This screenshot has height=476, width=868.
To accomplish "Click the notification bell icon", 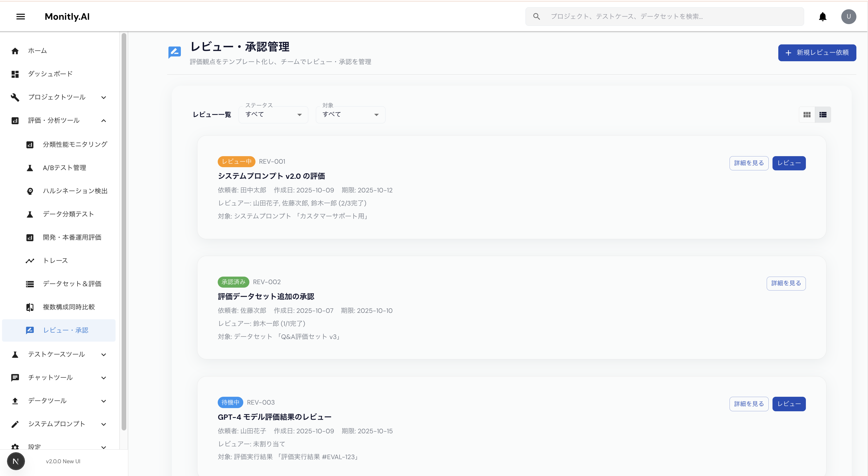I will pos(822,17).
